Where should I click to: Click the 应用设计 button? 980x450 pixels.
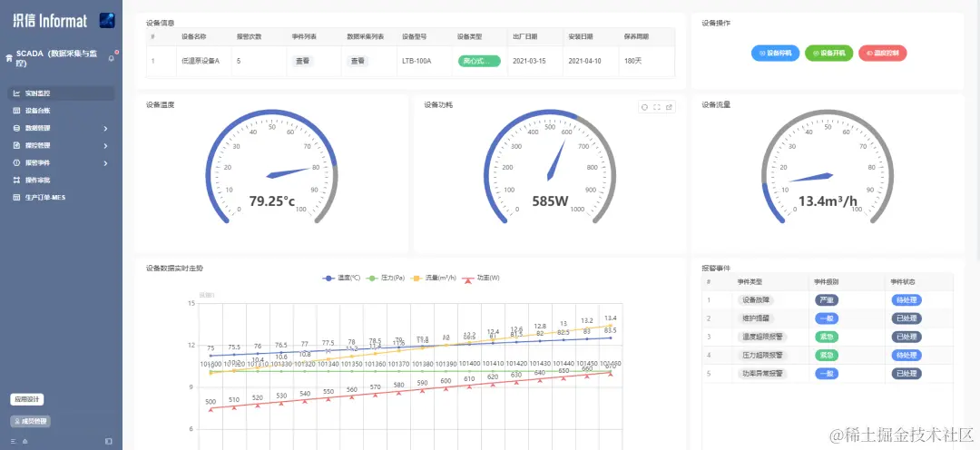click(x=27, y=399)
